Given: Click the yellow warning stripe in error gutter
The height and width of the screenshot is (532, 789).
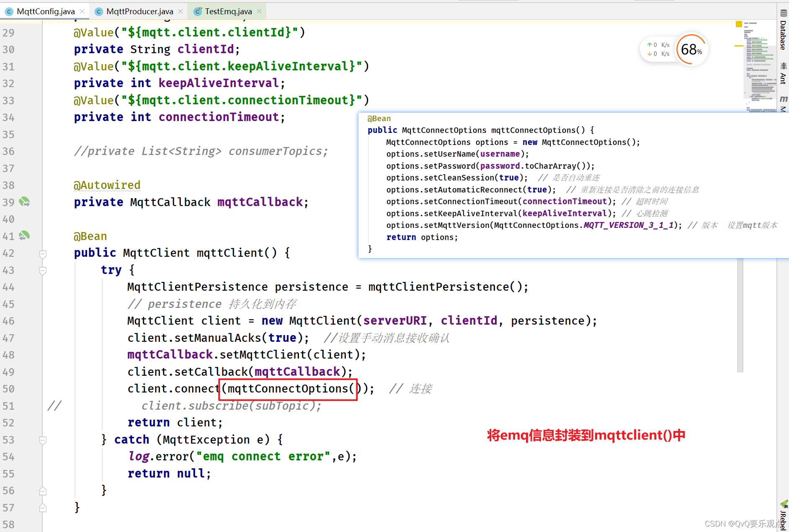Looking at the screenshot, I should tap(739, 46).
